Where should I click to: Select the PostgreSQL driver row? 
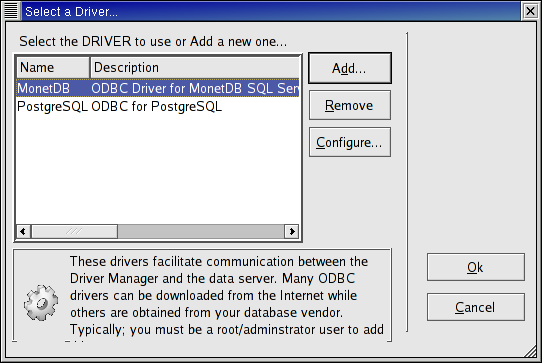coord(158,106)
